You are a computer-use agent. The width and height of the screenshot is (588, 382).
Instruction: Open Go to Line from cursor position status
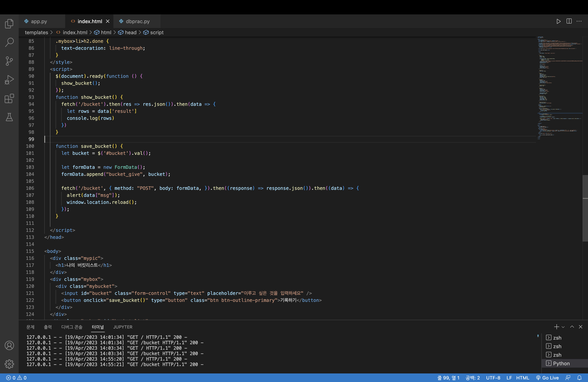(448, 378)
